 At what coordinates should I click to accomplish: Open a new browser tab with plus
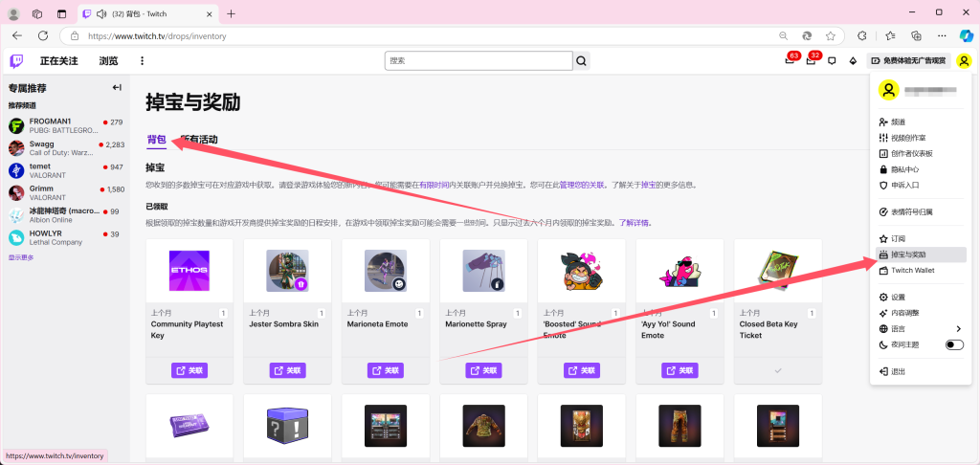click(x=232, y=13)
